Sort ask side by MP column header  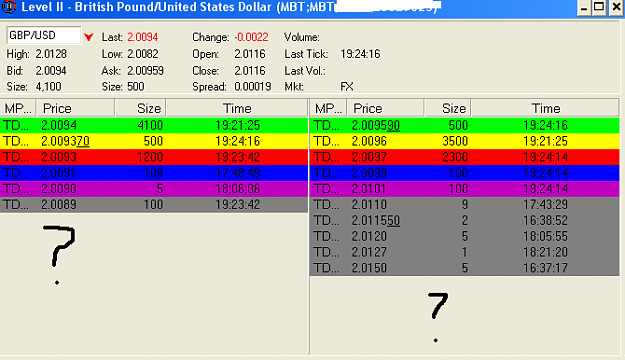point(328,108)
